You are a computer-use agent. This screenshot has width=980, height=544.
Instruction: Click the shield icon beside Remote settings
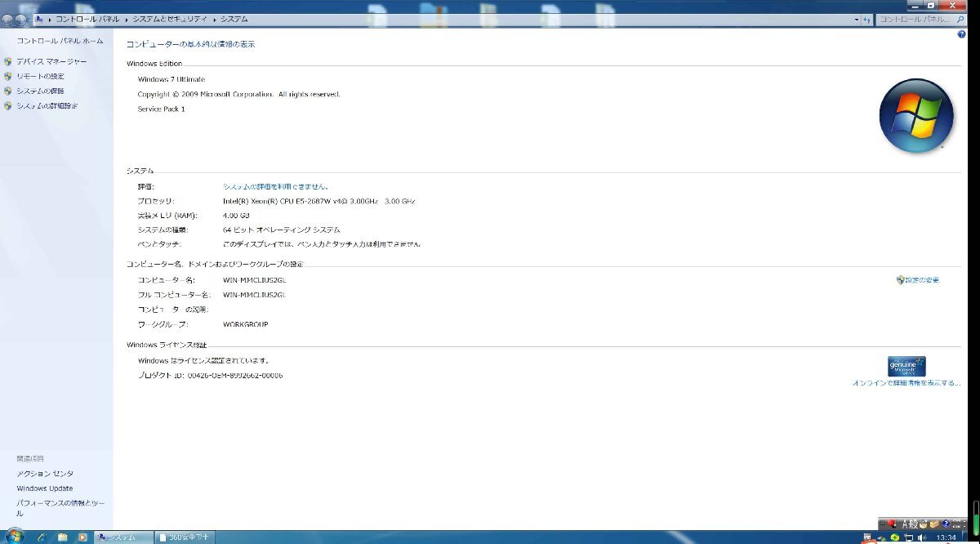tap(8, 76)
